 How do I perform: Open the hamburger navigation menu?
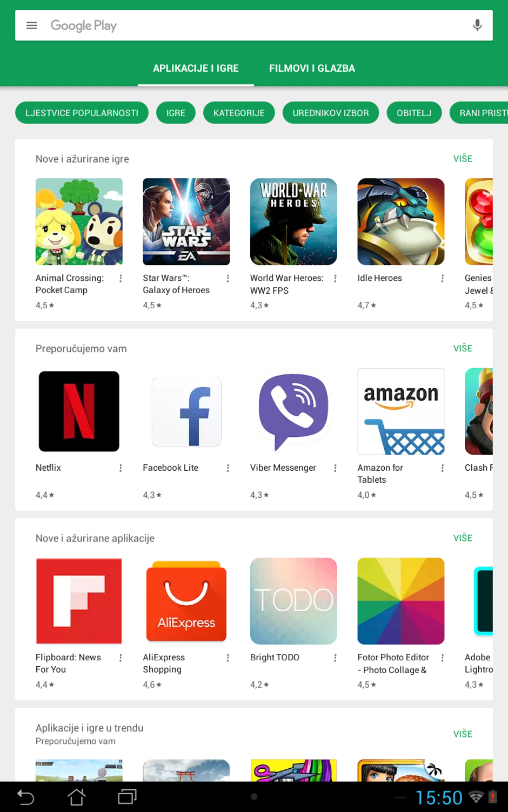(x=32, y=25)
